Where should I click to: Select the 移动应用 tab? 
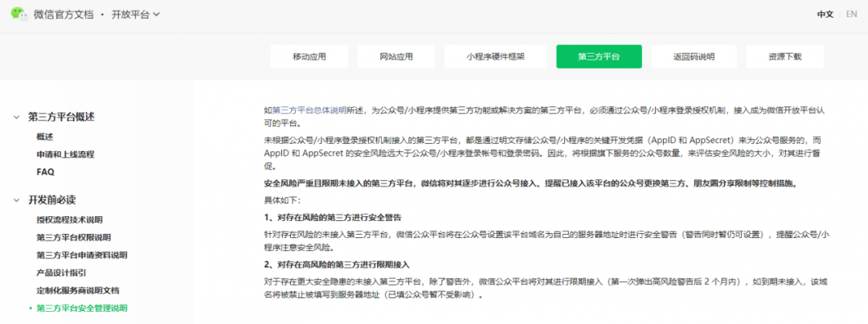pyautogui.click(x=309, y=56)
